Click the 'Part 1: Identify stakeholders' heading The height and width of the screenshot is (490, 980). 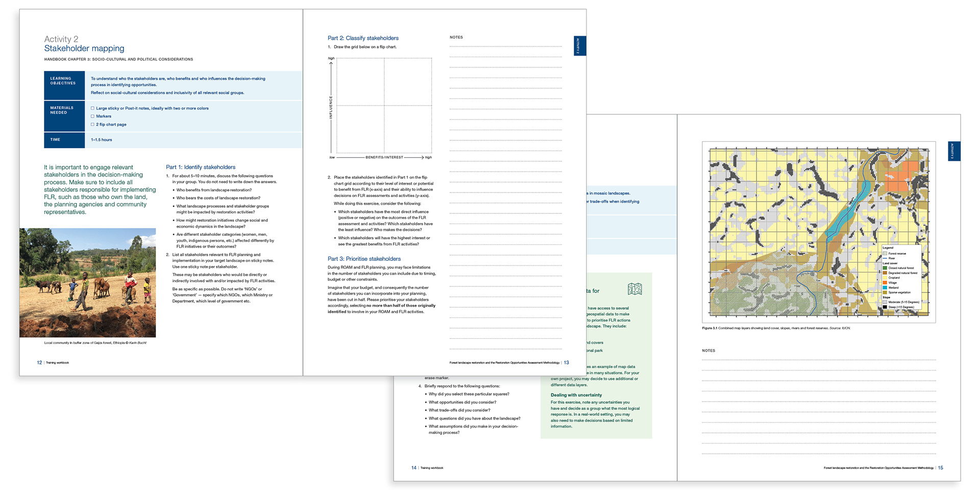(201, 167)
